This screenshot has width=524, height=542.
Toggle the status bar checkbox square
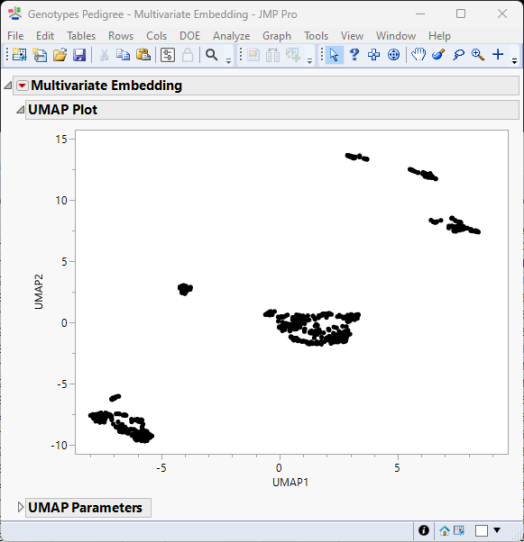(x=481, y=530)
